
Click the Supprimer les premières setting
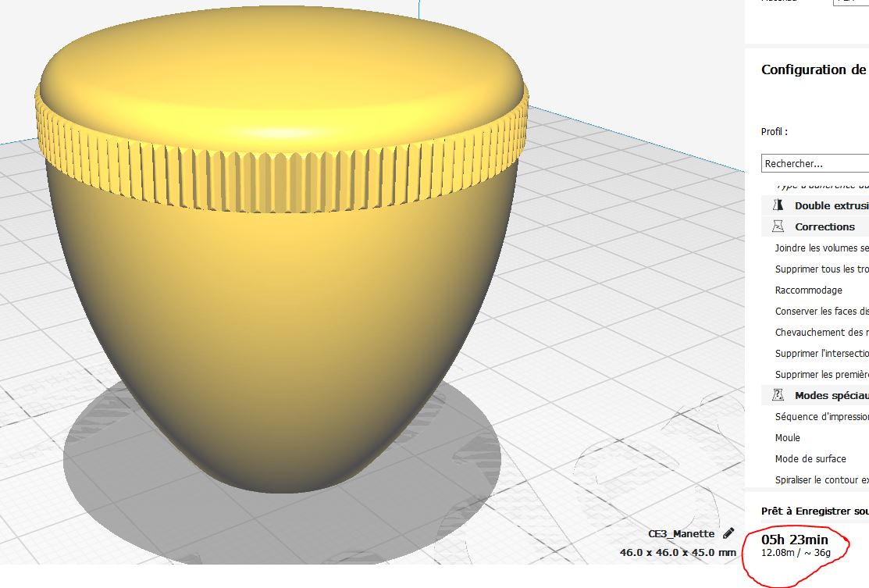coord(821,375)
